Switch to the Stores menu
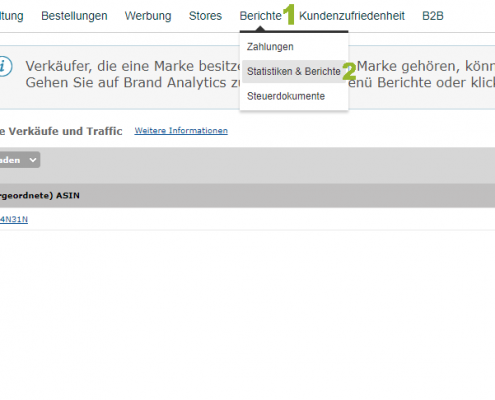Image resolution: width=495 pixels, height=400 pixels. point(205,16)
